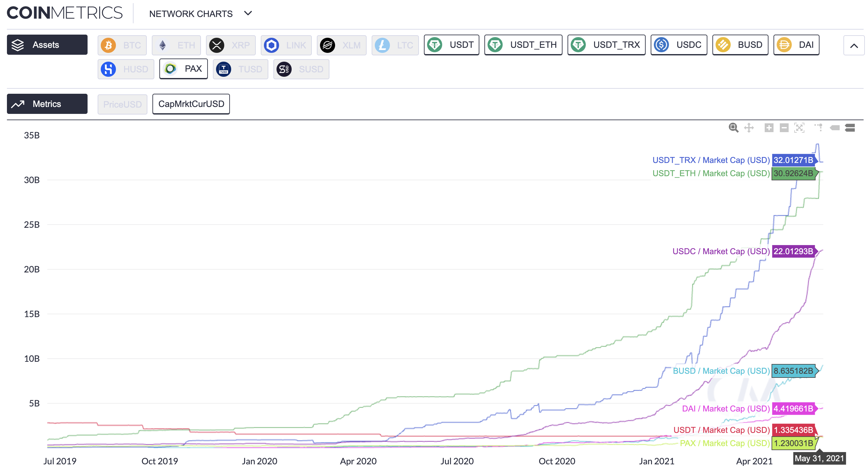Toggle spike lines icon in chart toolbar
The width and height of the screenshot is (868, 470).
[x=818, y=128]
